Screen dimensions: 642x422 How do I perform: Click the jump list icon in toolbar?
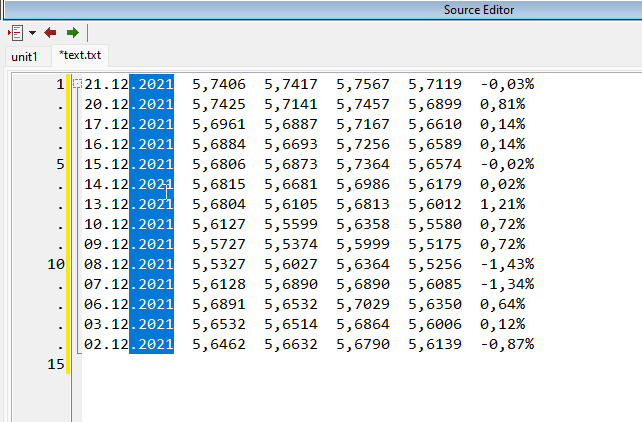click(15, 33)
